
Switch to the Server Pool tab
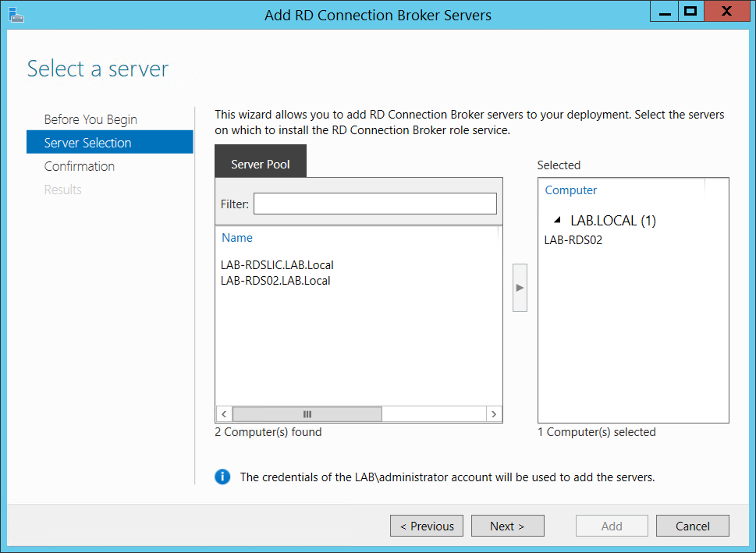(x=261, y=165)
